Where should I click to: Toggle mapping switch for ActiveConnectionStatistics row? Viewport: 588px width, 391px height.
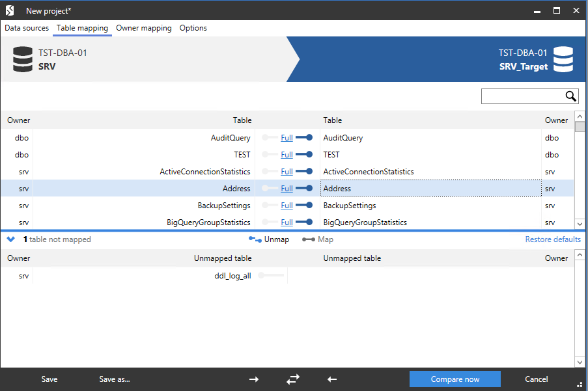point(304,171)
